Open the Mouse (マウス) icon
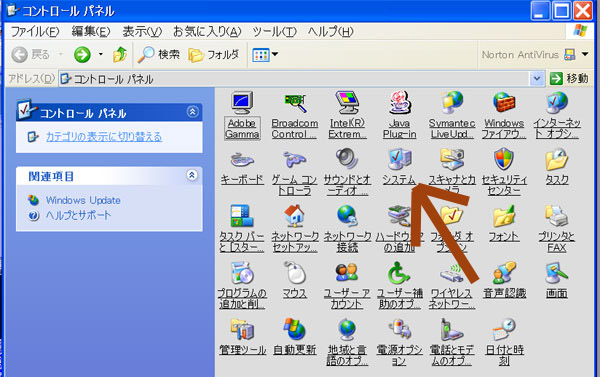 295,273
